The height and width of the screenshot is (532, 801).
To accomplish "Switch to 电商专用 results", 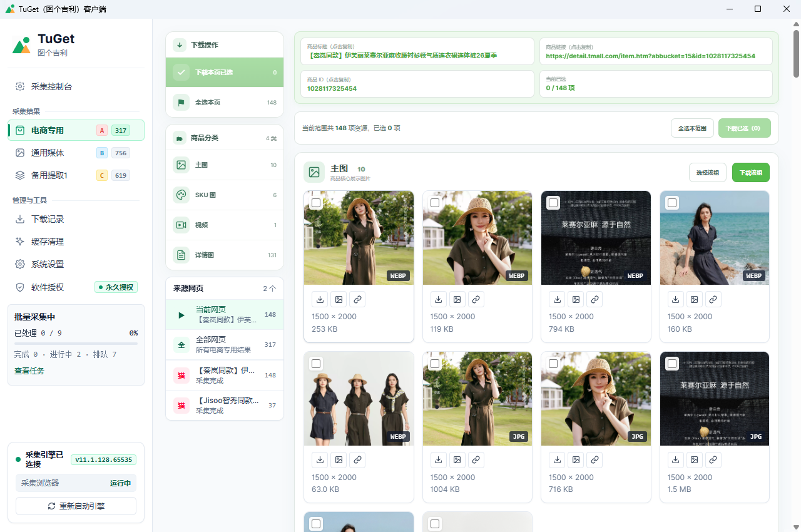I will [76, 130].
